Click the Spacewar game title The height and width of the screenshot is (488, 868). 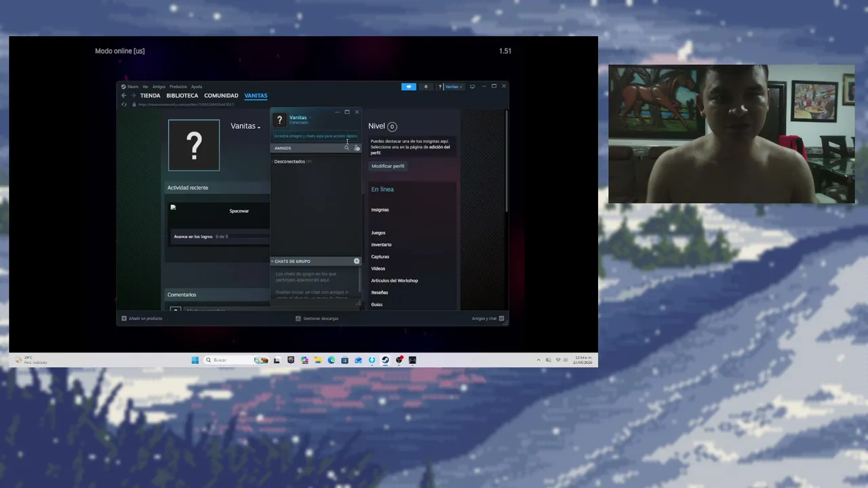(x=239, y=211)
